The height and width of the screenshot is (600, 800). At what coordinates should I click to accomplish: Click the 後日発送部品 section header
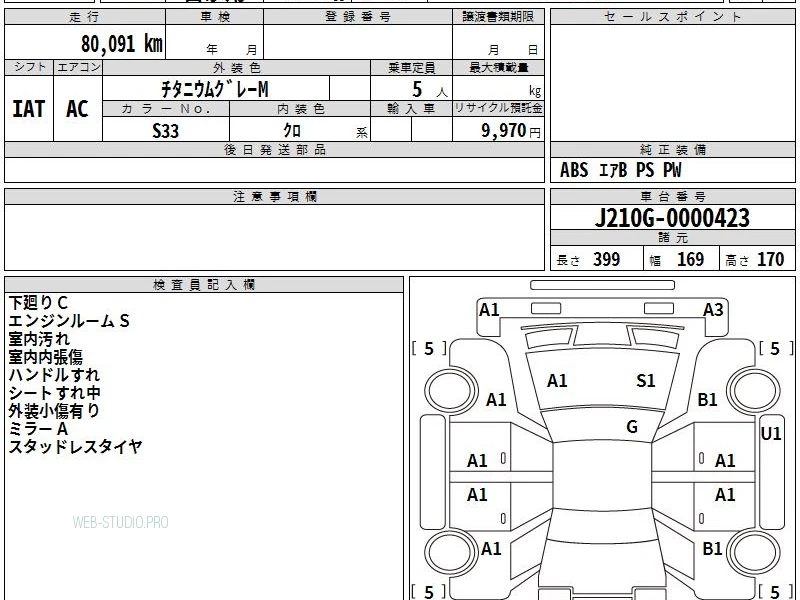(274, 150)
